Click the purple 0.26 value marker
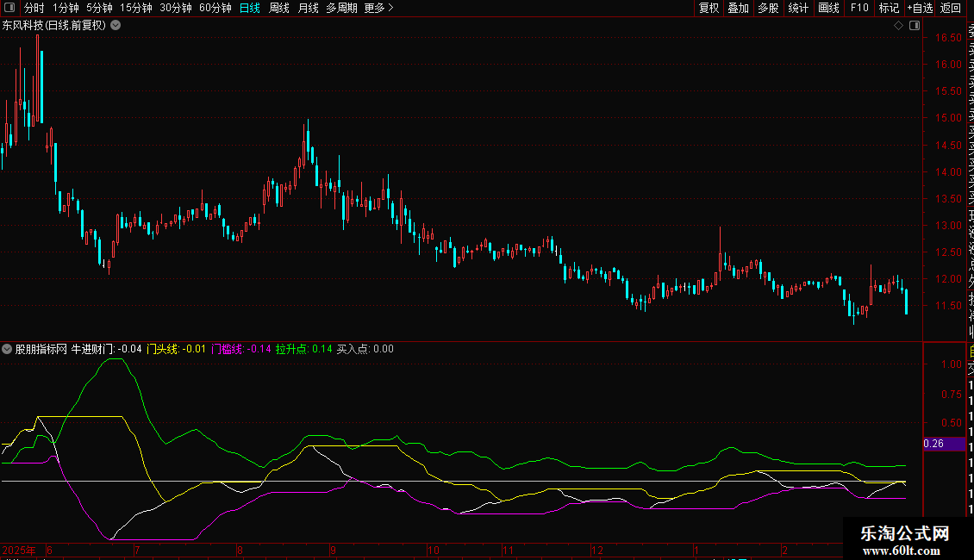974x560 pixels. [933, 444]
